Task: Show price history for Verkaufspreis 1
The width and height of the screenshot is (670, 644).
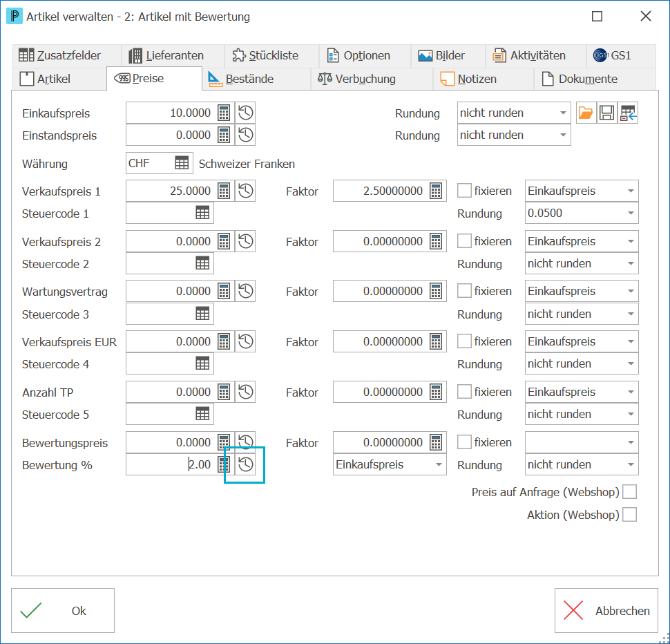Action: (246, 191)
